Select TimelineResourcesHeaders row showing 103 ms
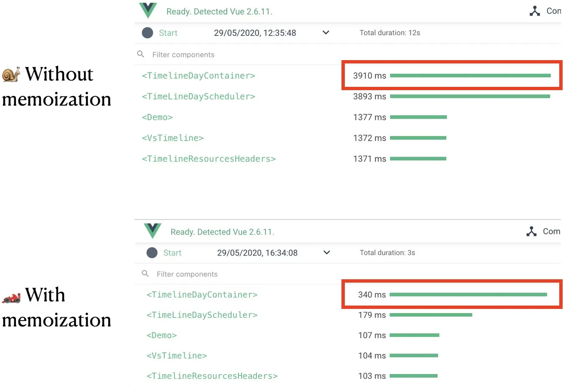 pyautogui.click(x=348, y=376)
